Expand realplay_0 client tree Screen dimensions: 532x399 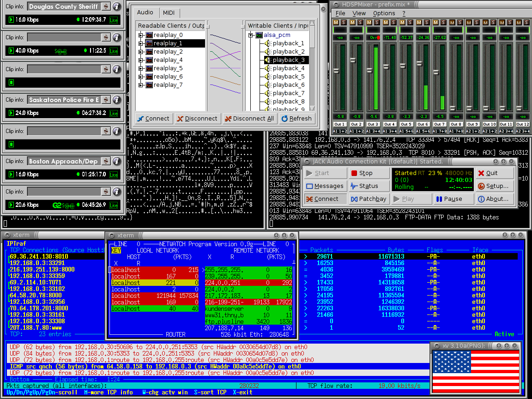point(140,35)
